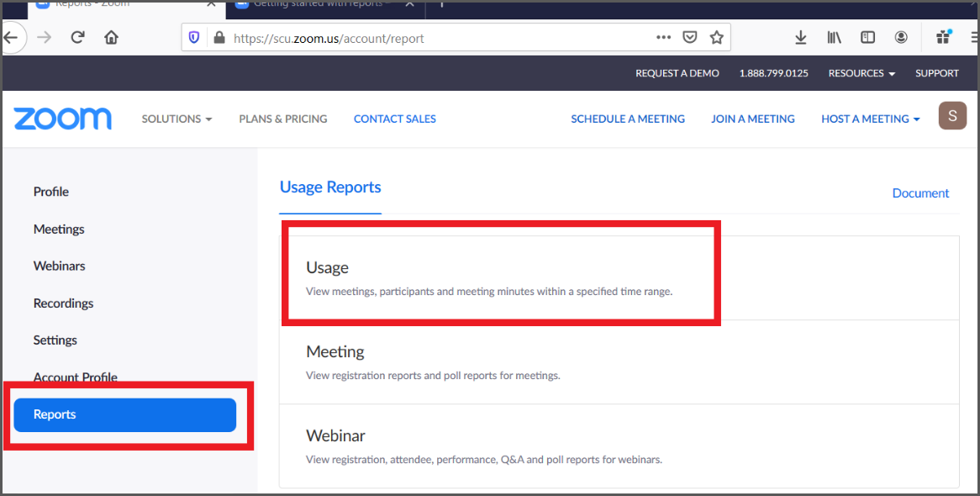Click the Contact Sales link
This screenshot has width=980, height=496.
(x=394, y=119)
